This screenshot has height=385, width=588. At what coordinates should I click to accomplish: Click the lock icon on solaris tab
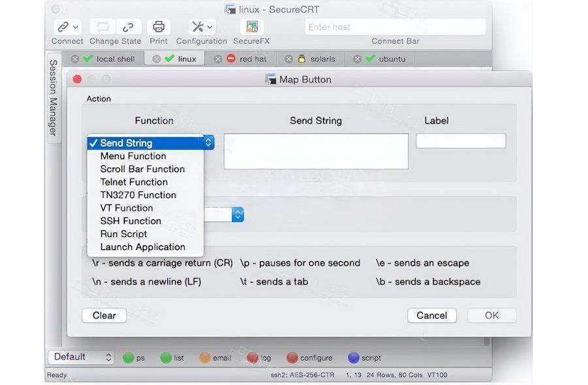(301, 58)
